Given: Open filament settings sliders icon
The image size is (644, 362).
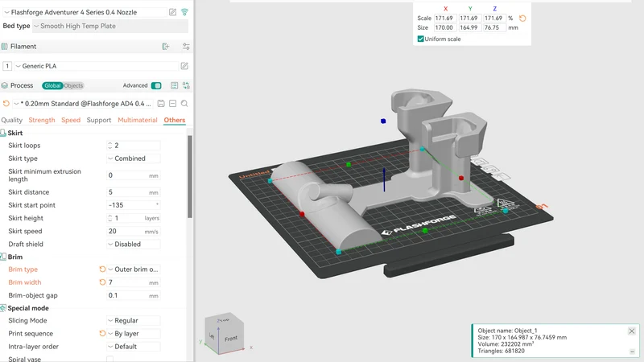Looking at the screenshot, I should 186,47.
